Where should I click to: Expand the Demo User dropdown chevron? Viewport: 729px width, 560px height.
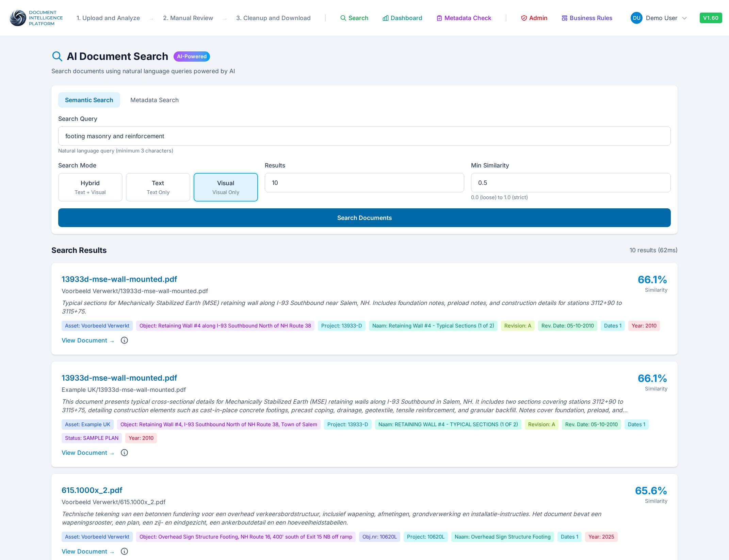tap(684, 18)
